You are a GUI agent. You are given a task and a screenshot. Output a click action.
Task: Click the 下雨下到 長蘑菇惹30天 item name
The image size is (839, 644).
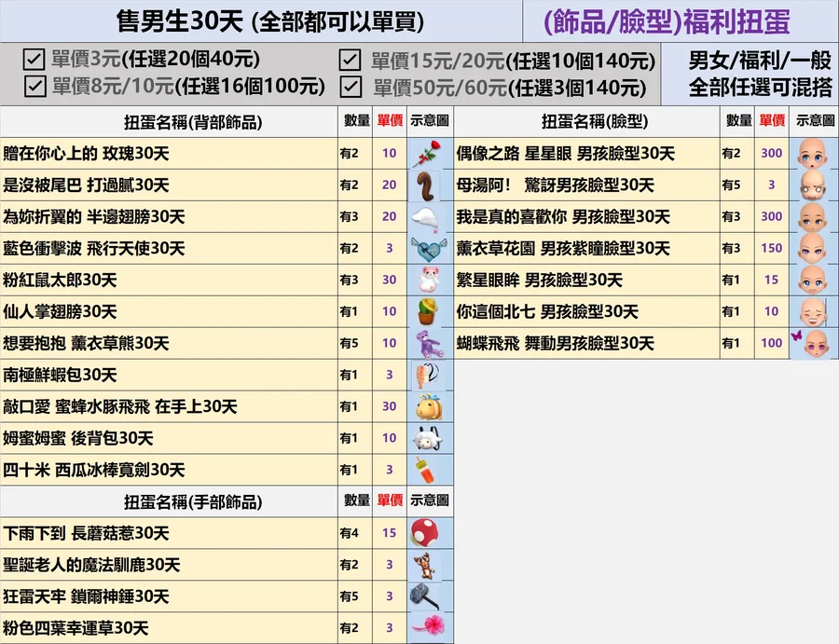[87, 533]
